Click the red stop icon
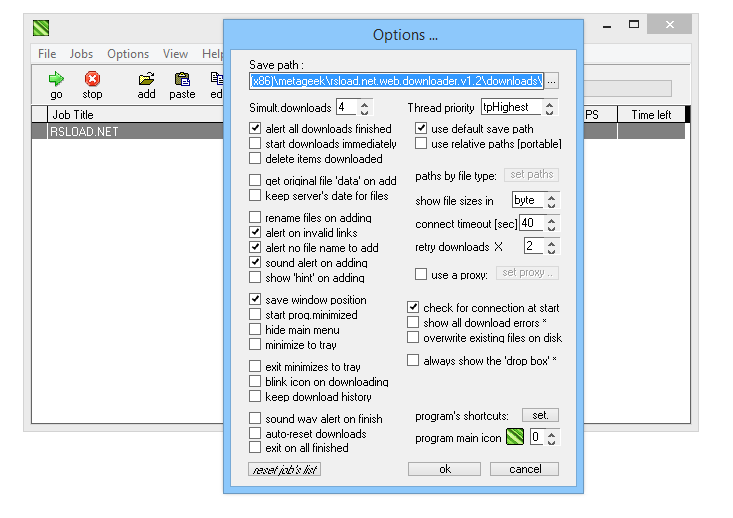This screenshot has width=733, height=518. (92, 79)
